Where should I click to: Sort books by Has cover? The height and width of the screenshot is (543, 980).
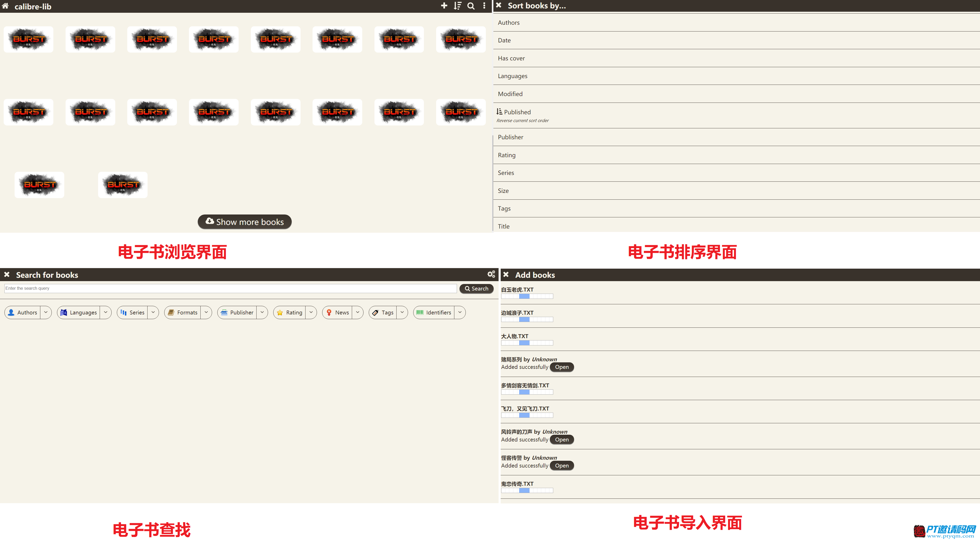[736, 58]
